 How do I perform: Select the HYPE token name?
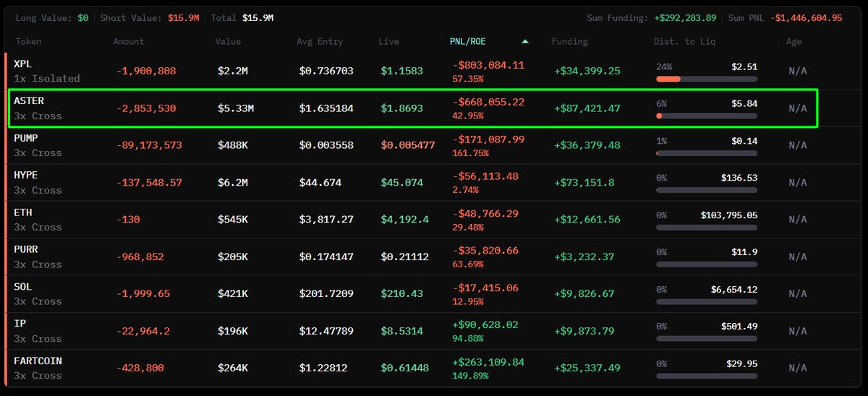coord(26,175)
